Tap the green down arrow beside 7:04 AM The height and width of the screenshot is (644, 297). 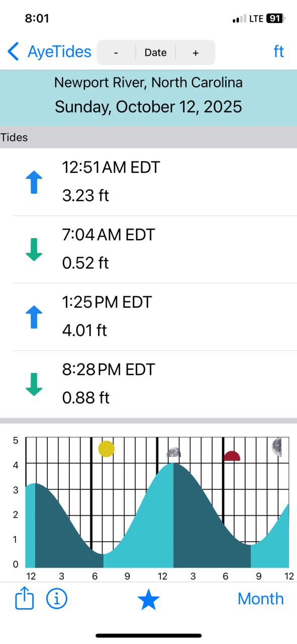[x=33, y=250]
